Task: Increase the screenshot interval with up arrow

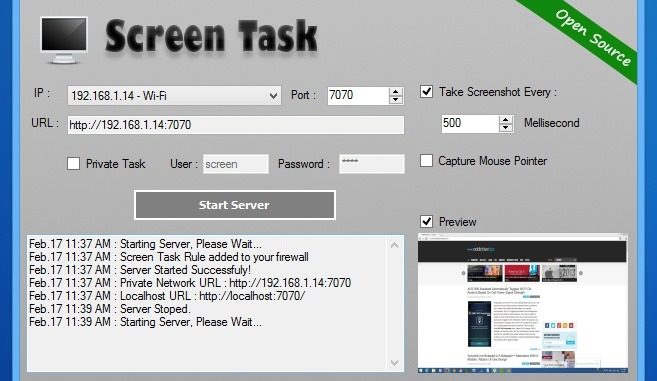Action: [506, 119]
